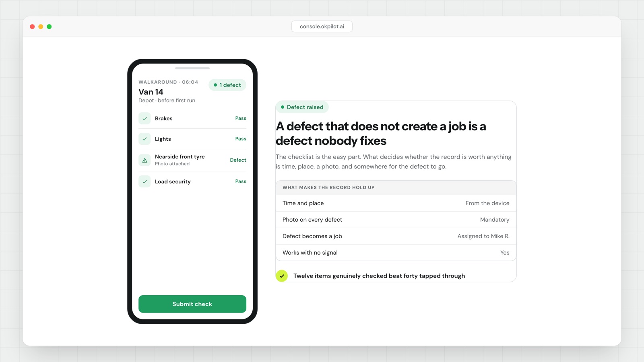This screenshot has height=362, width=644.
Task: Close the browser window with red button
Action: pyautogui.click(x=32, y=27)
